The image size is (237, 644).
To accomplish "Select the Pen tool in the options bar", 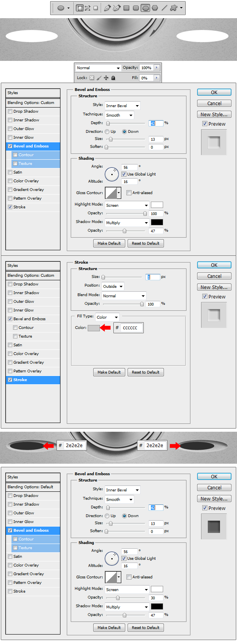I will coord(107,8).
